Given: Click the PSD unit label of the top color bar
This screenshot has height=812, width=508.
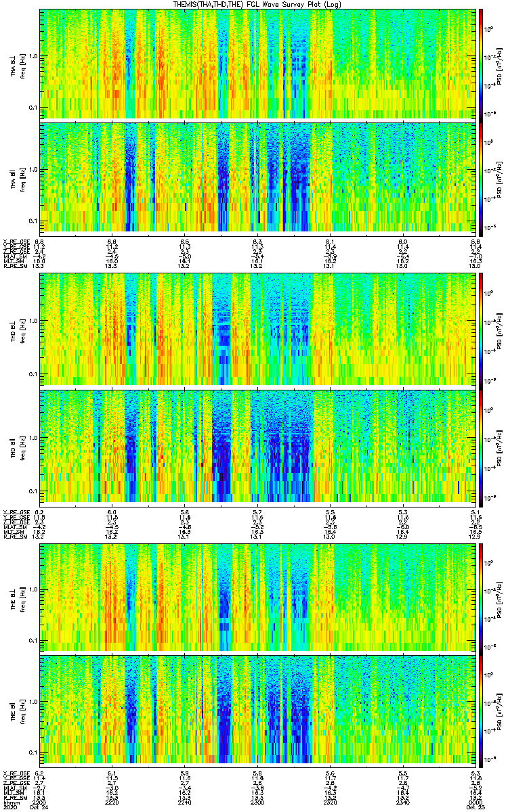Looking at the screenshot, I should 501,65.
